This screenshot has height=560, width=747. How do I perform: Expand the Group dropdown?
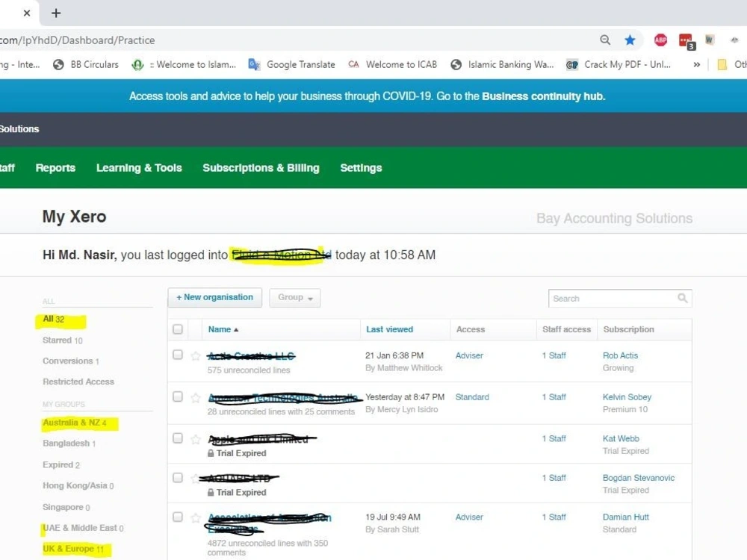(x=295, y=298)
